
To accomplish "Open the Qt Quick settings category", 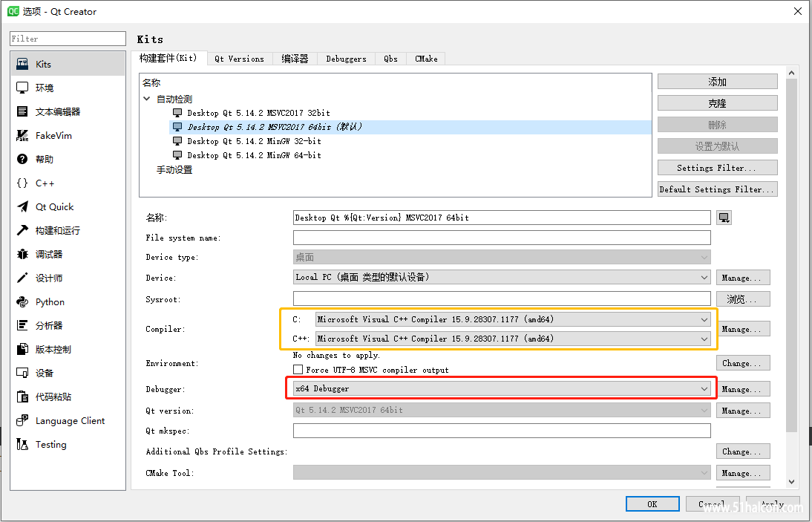I will tap(68, 207).
